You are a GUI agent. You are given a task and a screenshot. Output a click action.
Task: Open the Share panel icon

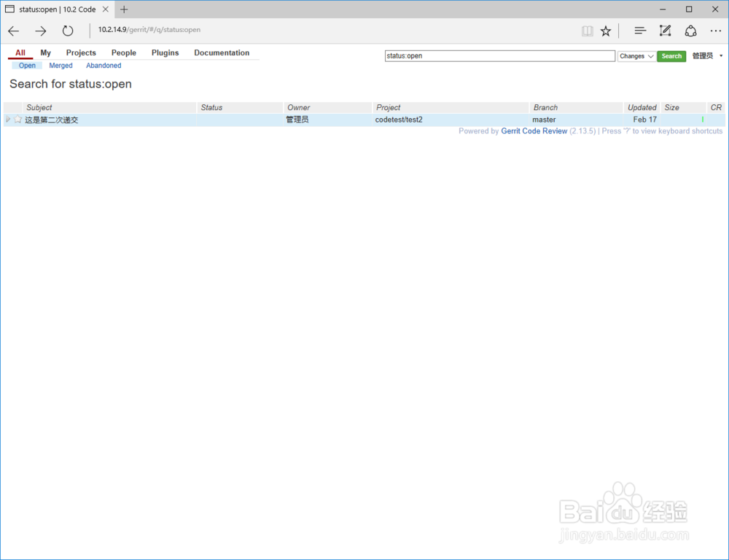point(690,31)
